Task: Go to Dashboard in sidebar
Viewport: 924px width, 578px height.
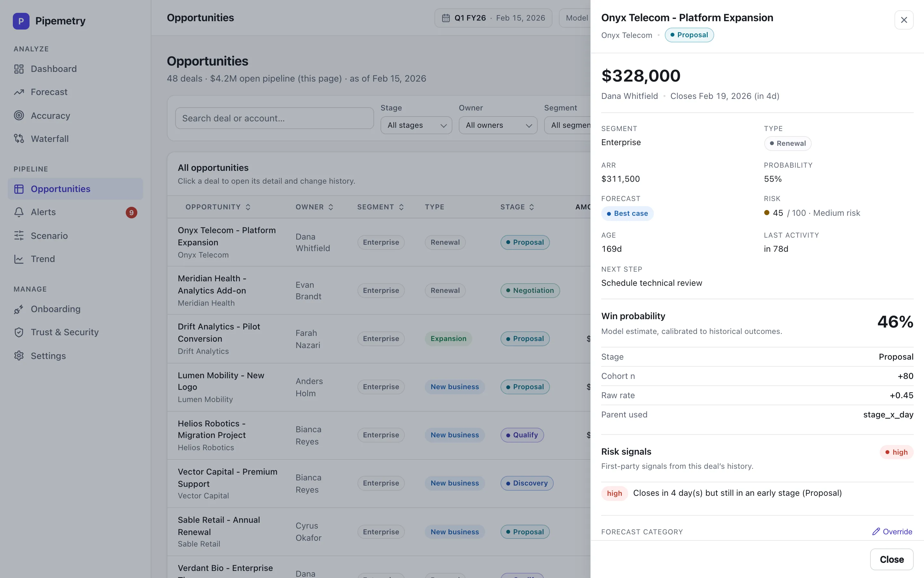Action: [75, 69]
